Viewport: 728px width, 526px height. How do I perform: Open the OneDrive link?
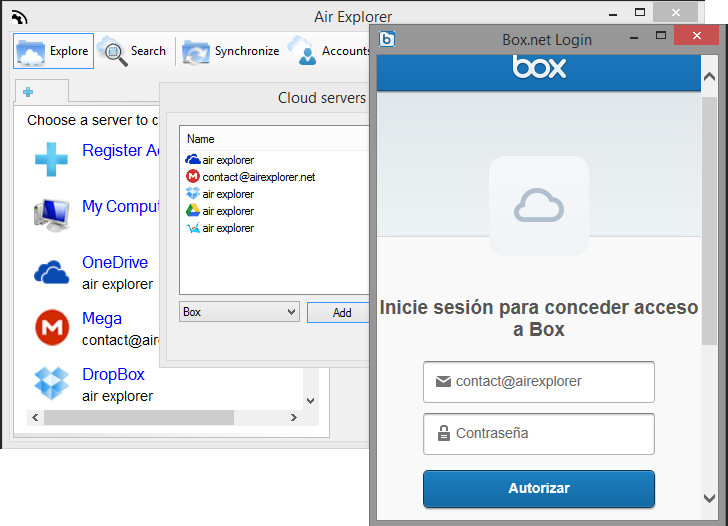click(x=115, y=262)
